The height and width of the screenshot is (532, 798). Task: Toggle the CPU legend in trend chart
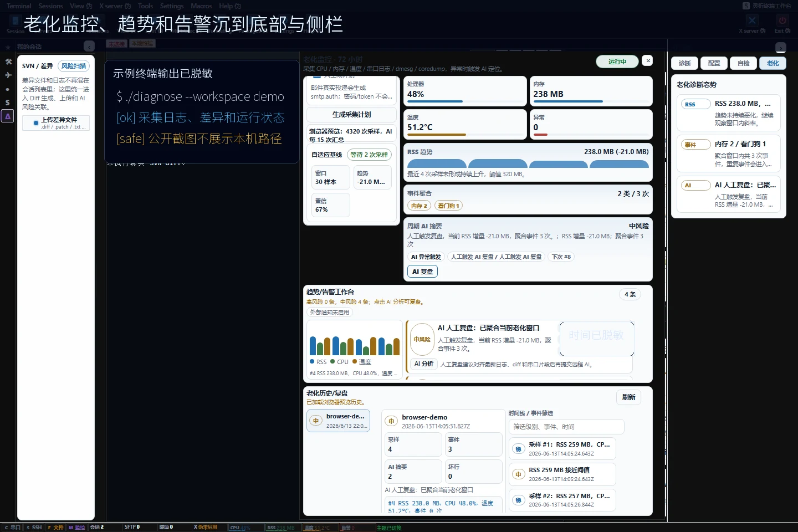[x=340, y=362]
